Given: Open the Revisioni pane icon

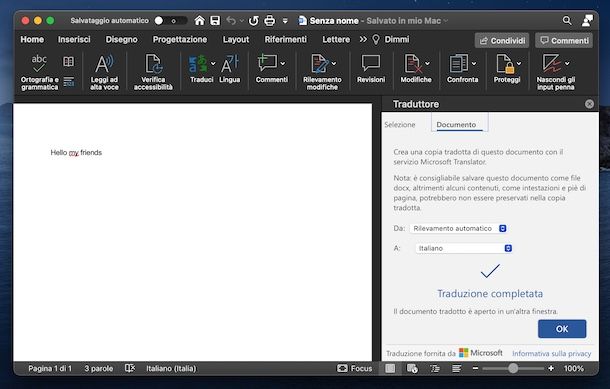Looking at the screenshot, I should click(371, 69).
